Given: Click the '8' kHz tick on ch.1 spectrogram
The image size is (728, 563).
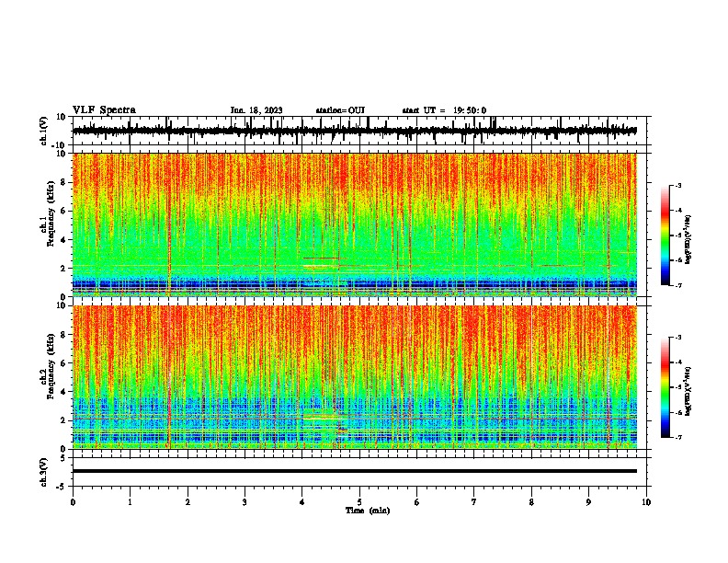Looking at the screenshot, I should (x=64, y=182).
